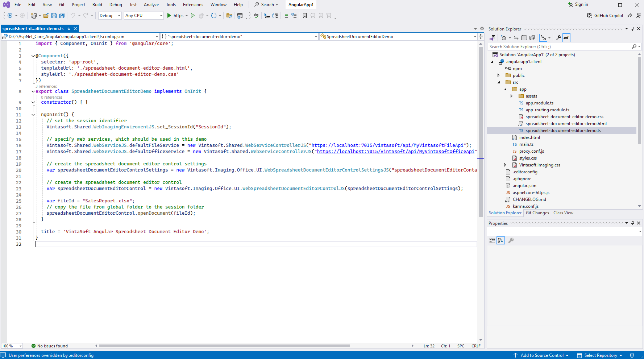
Task: Toggle pin on the spreadsheet-demo.ts tab
Action: [69, 29]
